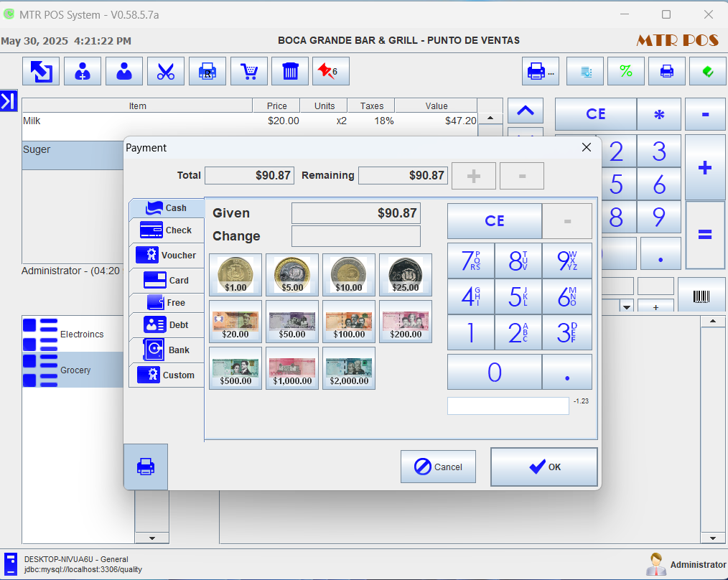The image size is (728, 580).
Task: Select the $25.00 coin
Action: 406,275
